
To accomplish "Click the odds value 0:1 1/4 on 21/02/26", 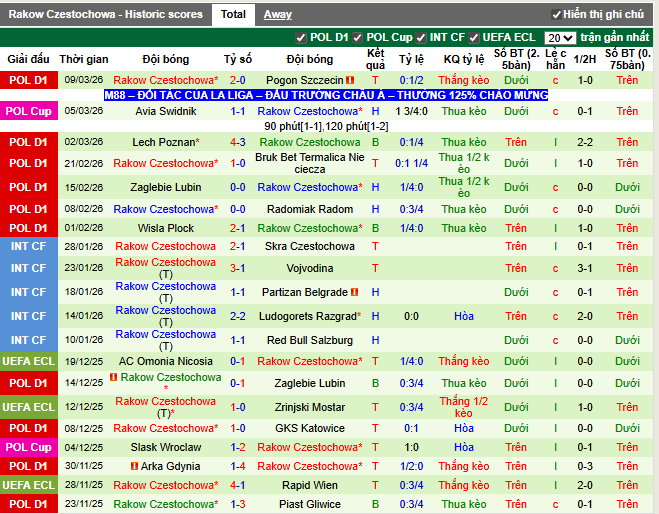I will 411,163.
